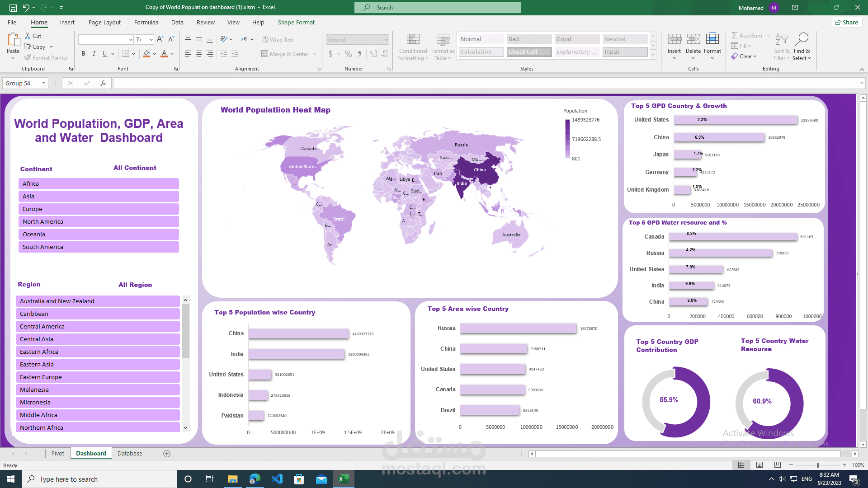Open Windows Start menu

coord(11,479)
